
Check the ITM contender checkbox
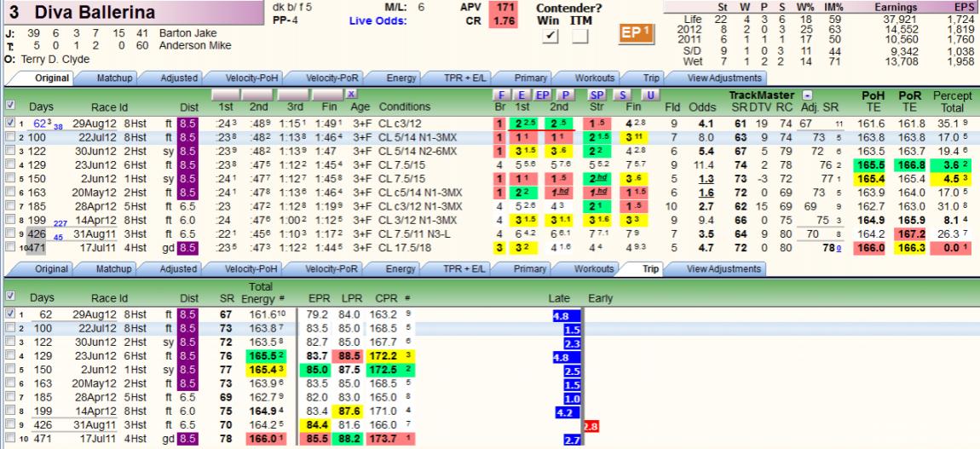point(580,37)
